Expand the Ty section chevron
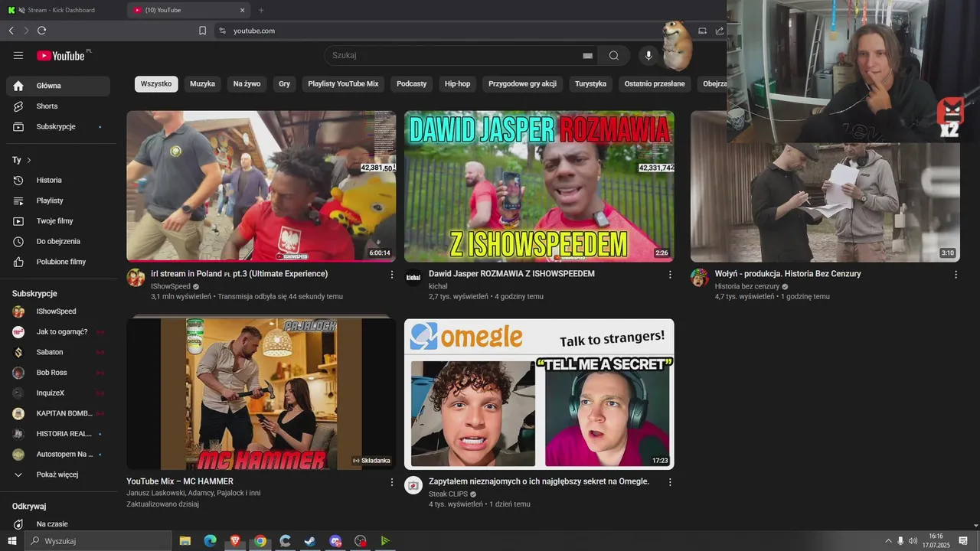The height and width of the screenshot is (551, 980). [29, 160]
